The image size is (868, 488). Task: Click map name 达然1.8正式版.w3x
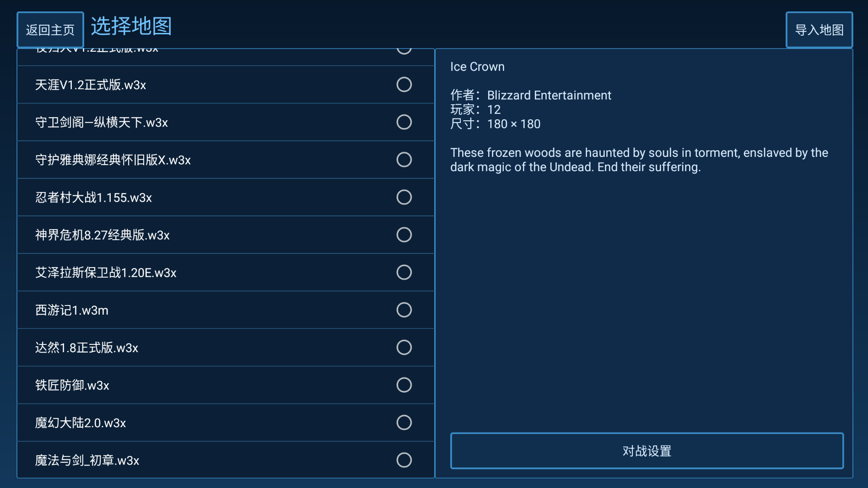click(x=87, y=348)
